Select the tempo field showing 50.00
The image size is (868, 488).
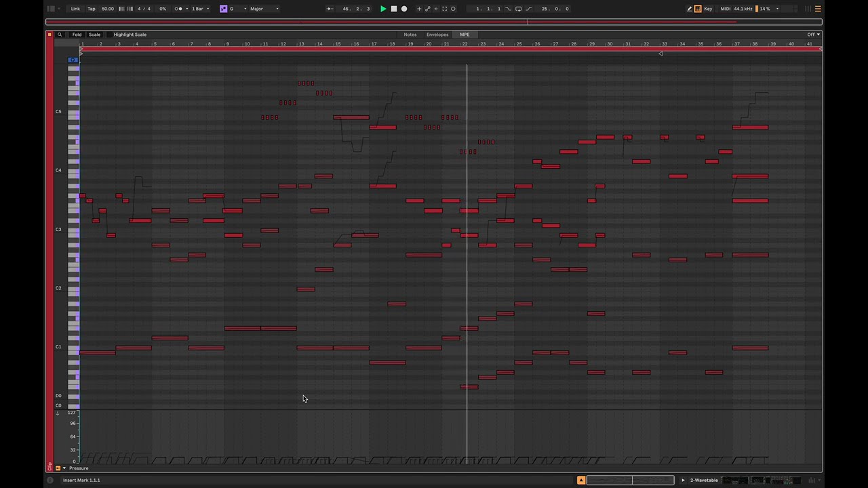click(108, 9)
